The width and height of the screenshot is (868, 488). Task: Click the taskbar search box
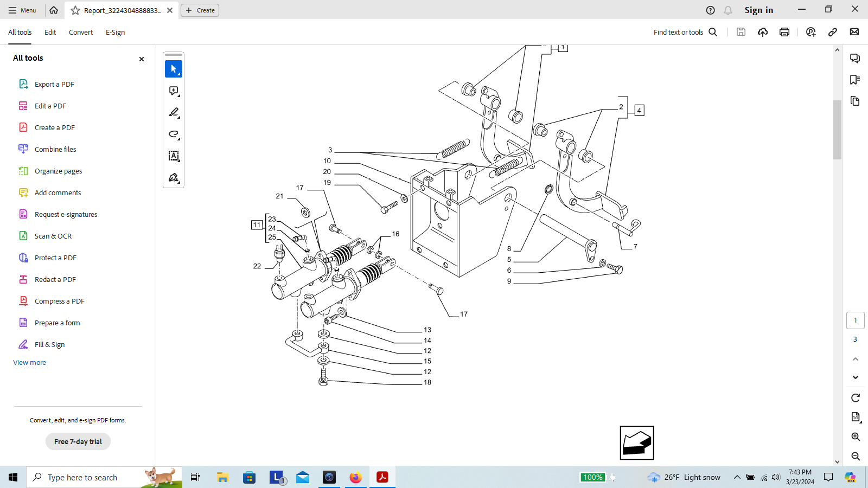tap(104, 477)
